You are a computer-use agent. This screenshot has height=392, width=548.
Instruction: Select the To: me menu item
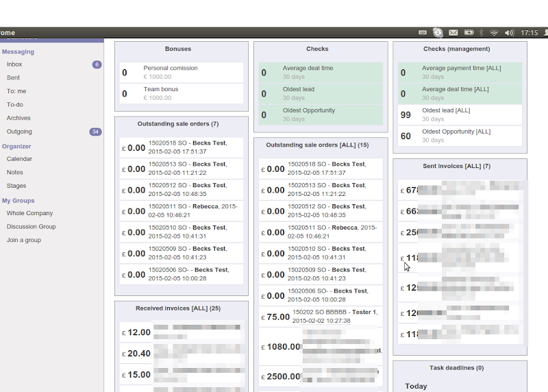click(x=16, y=91)
